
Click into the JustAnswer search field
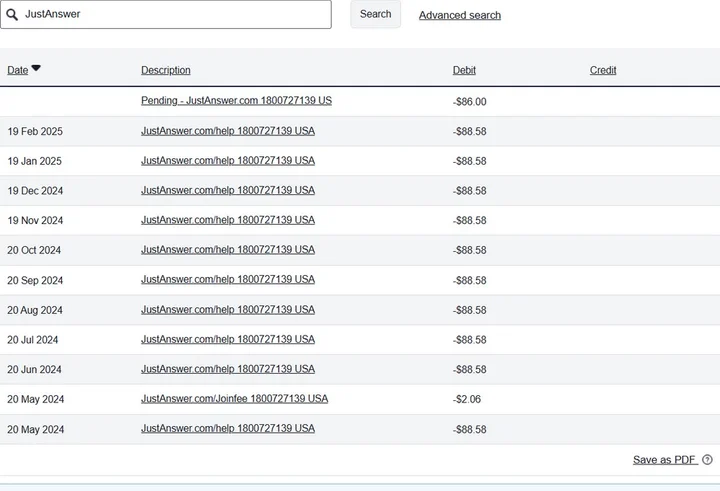tap(166, 14)
